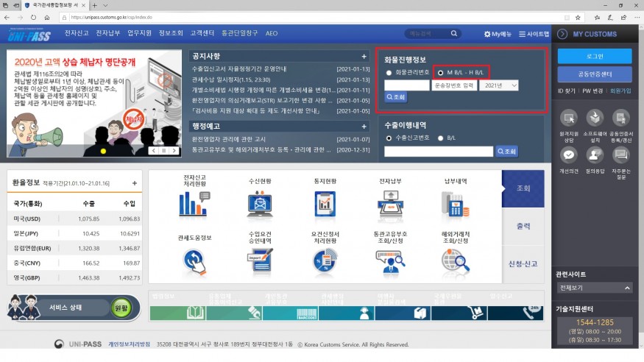Screen dimensions: 644x362
Task: Choose the B/L radio under 수출이행내역
Action: (x=440, y=138)
